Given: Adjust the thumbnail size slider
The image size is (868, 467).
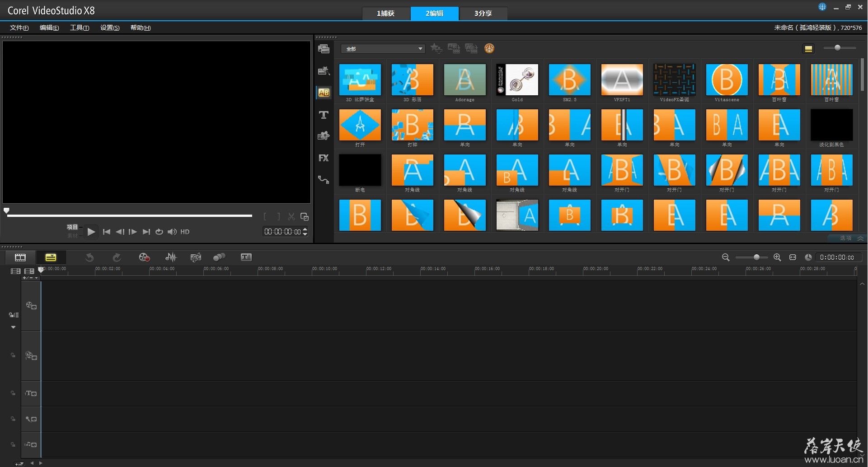Looking at the screenshot, I should click(x=840, y=48).
